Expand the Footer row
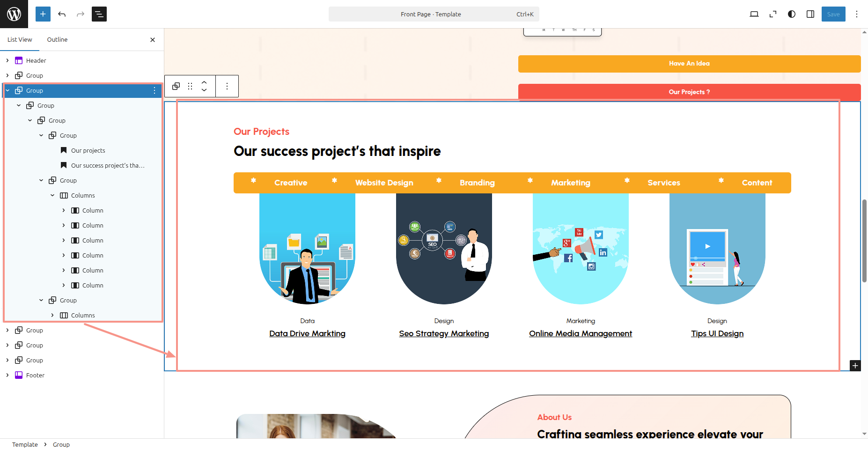This screenshot has height=450, width=868. (7, 375)
